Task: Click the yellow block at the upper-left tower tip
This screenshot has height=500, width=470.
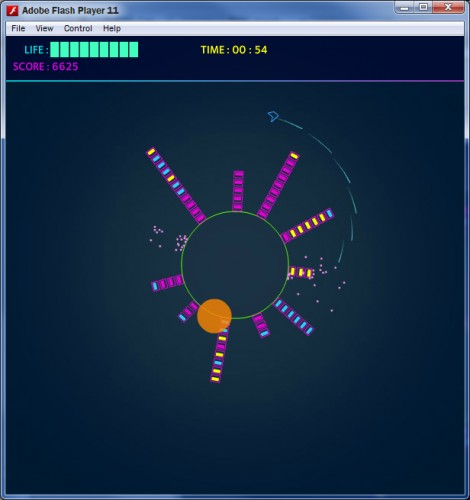Action: tap(151, 152)
